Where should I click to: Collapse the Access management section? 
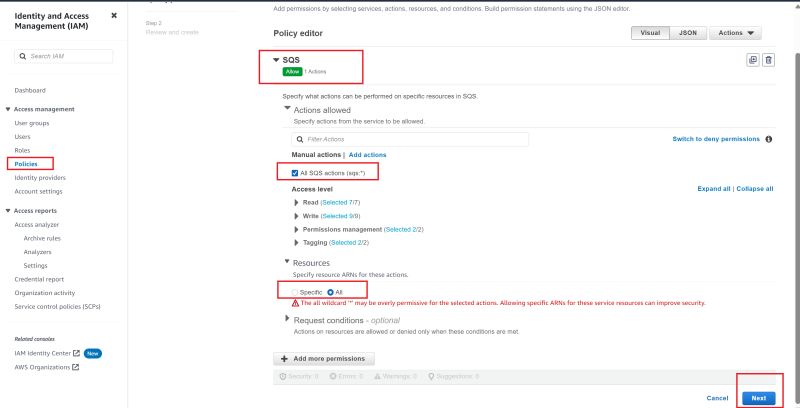(x=8, y=109)
